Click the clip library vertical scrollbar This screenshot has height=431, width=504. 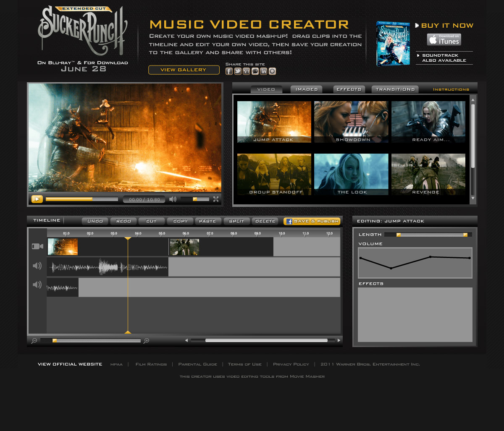[473, 136]
